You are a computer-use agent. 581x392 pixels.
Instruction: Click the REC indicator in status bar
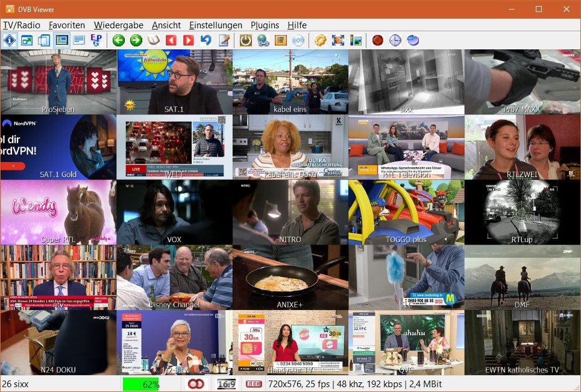point(254,384)
